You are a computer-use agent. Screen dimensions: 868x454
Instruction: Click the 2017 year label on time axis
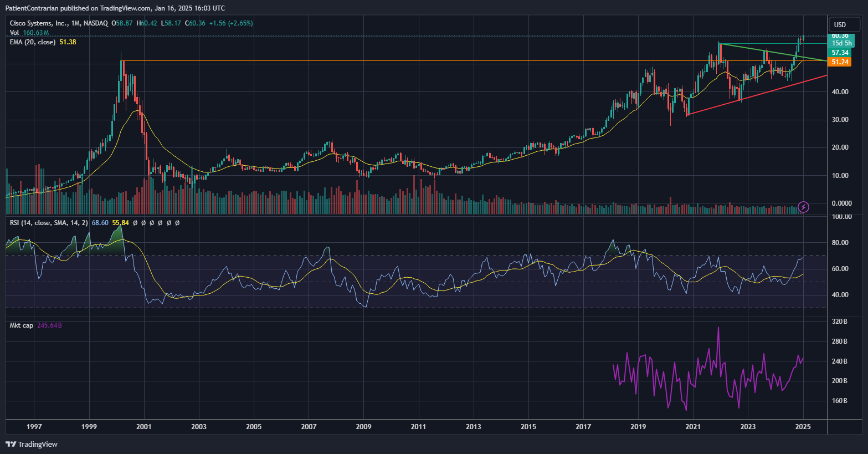pyautogui.click(x=583, y=426)
